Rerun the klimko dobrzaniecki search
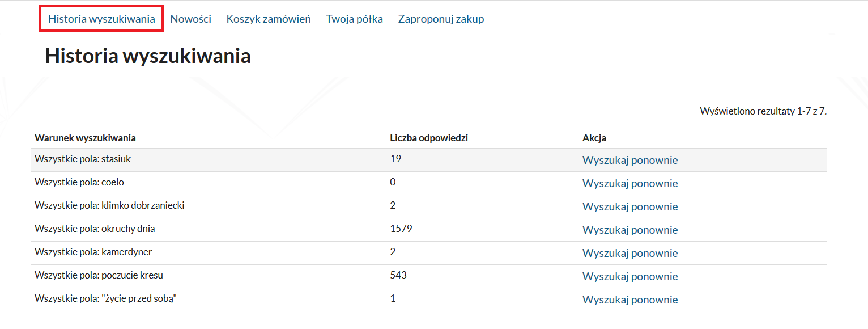 630,206
